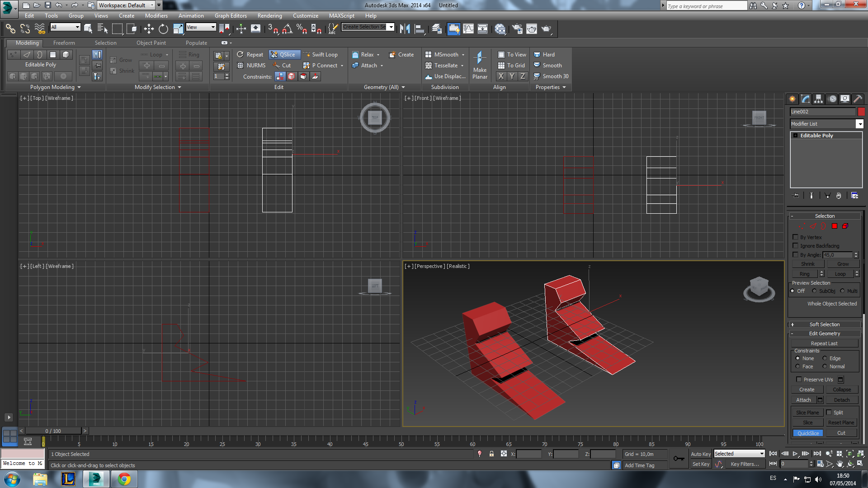Click the red object color swatch
Screen dimensions: 868x488
coord(861,112)
